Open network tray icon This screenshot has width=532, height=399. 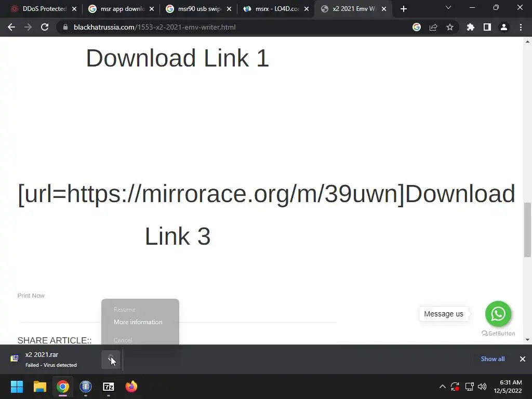click(470, 387)
